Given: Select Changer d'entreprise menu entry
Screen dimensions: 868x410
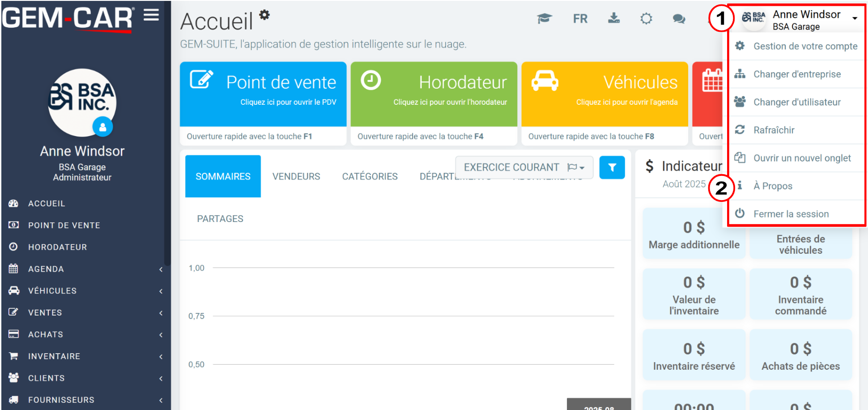Looking at the screenshot, I should (x=796, y=74).
